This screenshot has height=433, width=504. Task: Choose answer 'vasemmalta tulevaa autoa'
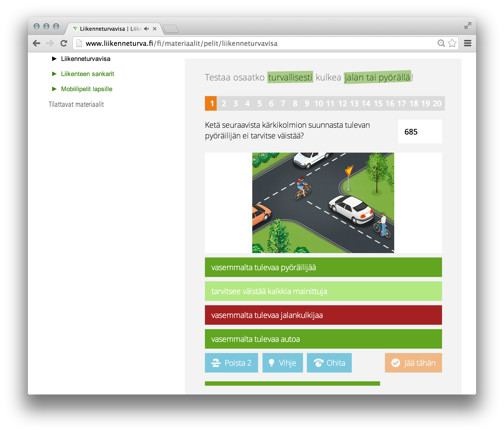click(323, 339)
